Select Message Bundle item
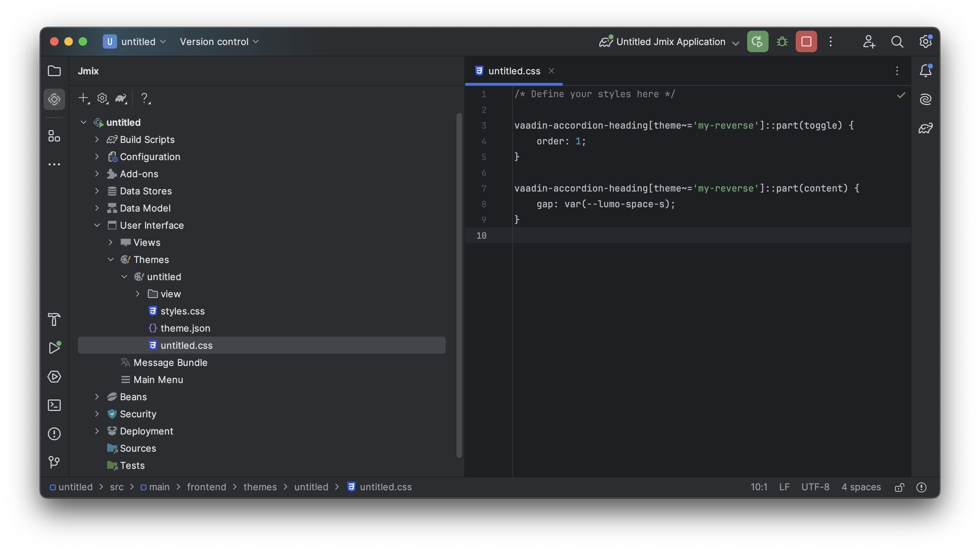 (261, 362)
